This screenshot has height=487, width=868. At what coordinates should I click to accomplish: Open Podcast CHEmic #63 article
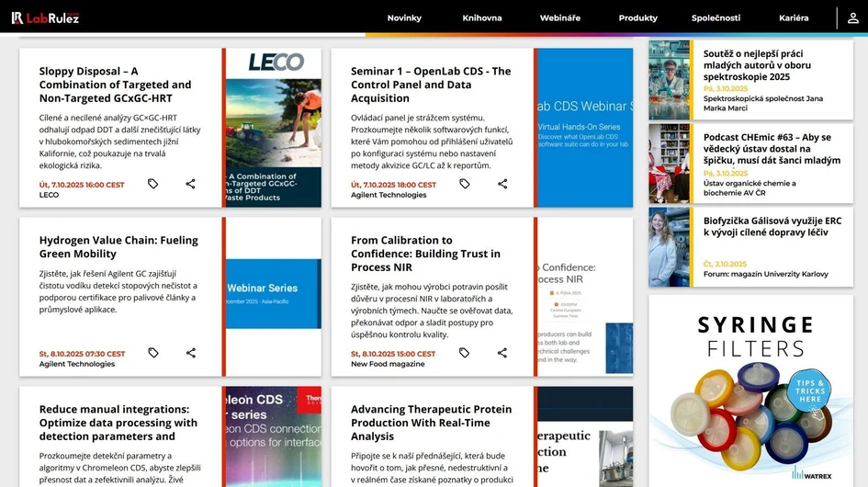(772, 149)
